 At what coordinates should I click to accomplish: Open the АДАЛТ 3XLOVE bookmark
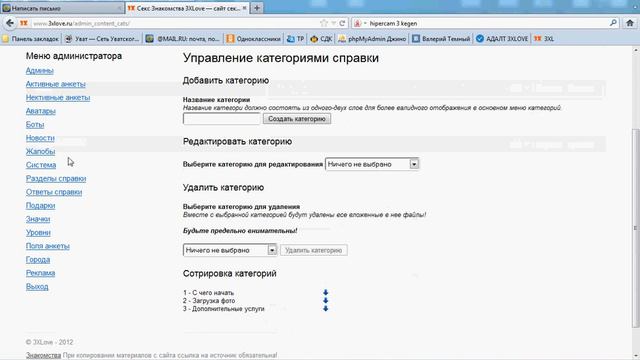[x=502, y=39]
